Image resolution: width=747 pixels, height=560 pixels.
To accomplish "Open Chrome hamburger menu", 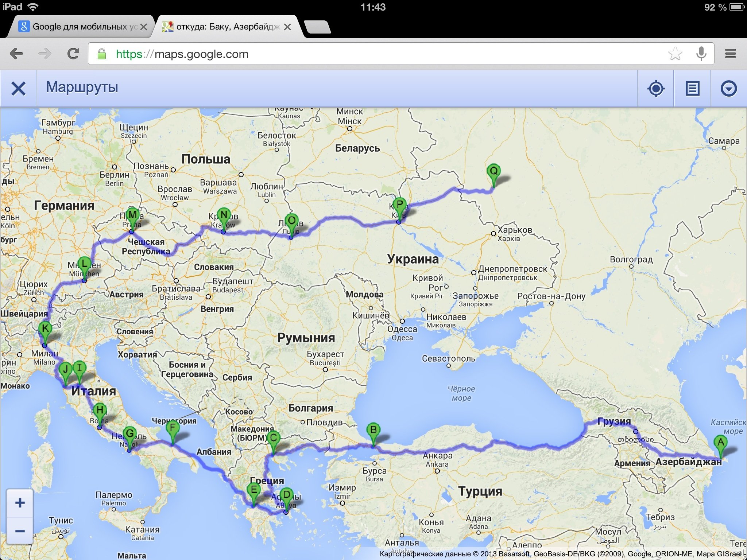I will pos(730,54).
